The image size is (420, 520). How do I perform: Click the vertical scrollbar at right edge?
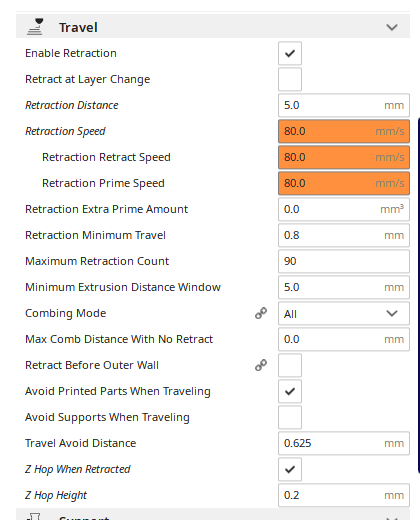point(419,295)
